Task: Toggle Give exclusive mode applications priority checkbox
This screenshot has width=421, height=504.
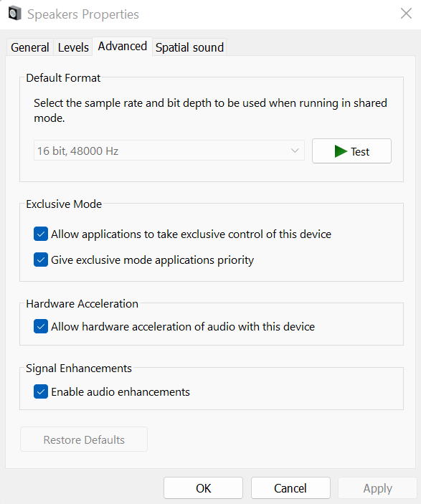Action: [41, 260]
